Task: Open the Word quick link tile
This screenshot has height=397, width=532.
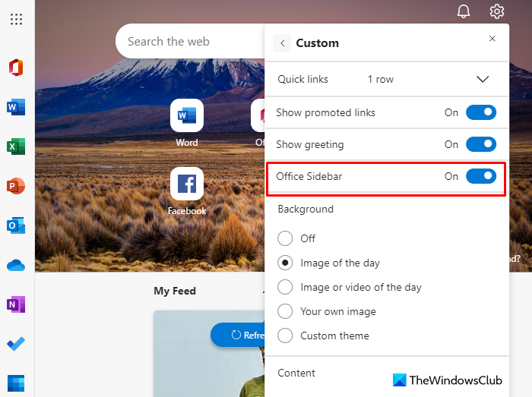Action: [x=187, y=115]
